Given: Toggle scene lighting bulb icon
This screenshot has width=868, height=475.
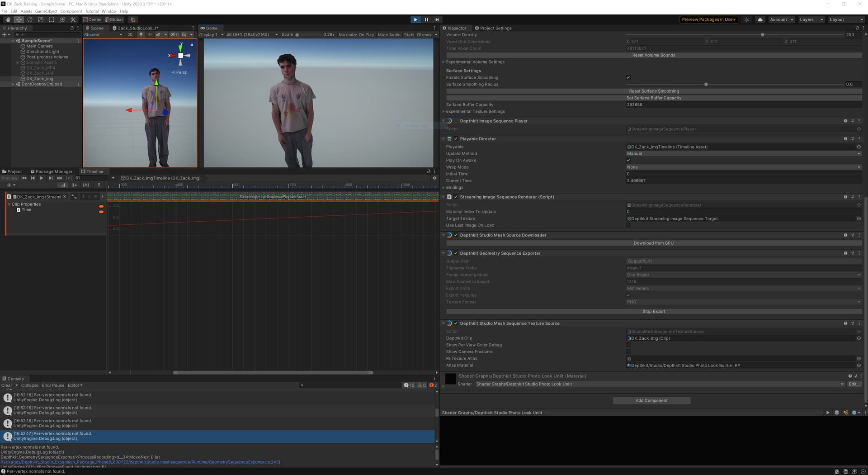Looking at the screenshot, I should coord(141,35).
